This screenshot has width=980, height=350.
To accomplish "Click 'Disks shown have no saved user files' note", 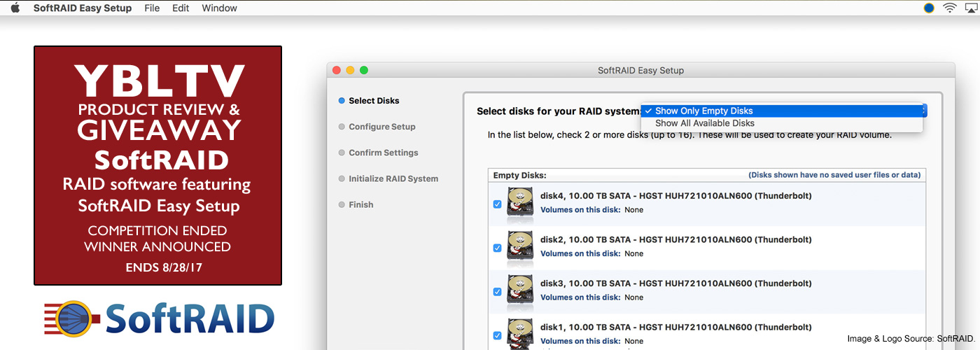I will [x=834, y=175].
